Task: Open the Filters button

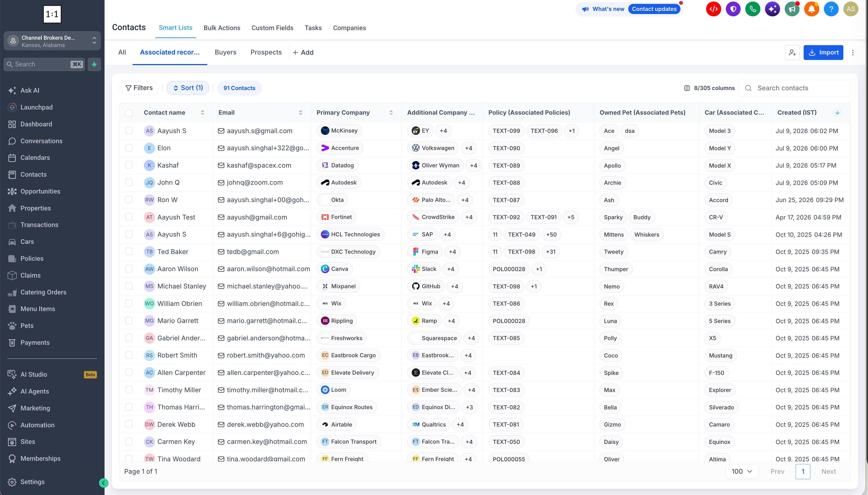Action: point(139,88)
